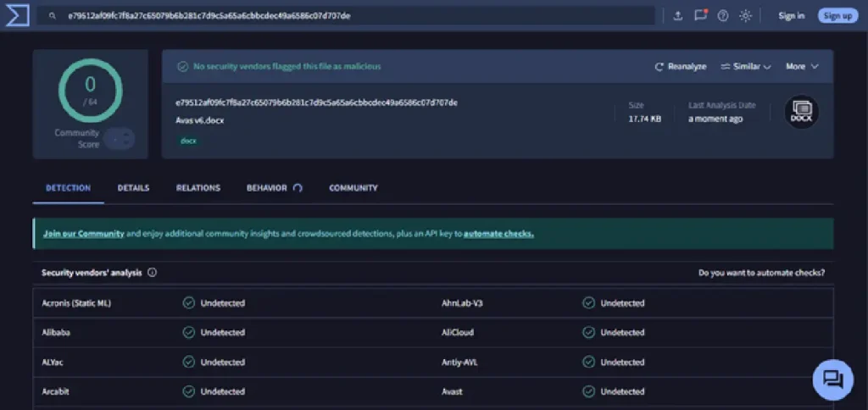Open the notifications flag icon
This screenshot has width=868, height=410.
(x=701, y=15)
